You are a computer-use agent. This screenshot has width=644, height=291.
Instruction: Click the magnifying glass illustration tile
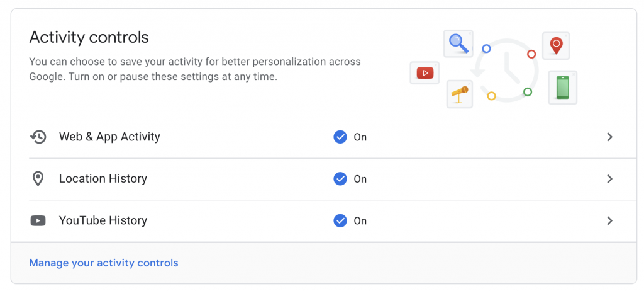458,43
